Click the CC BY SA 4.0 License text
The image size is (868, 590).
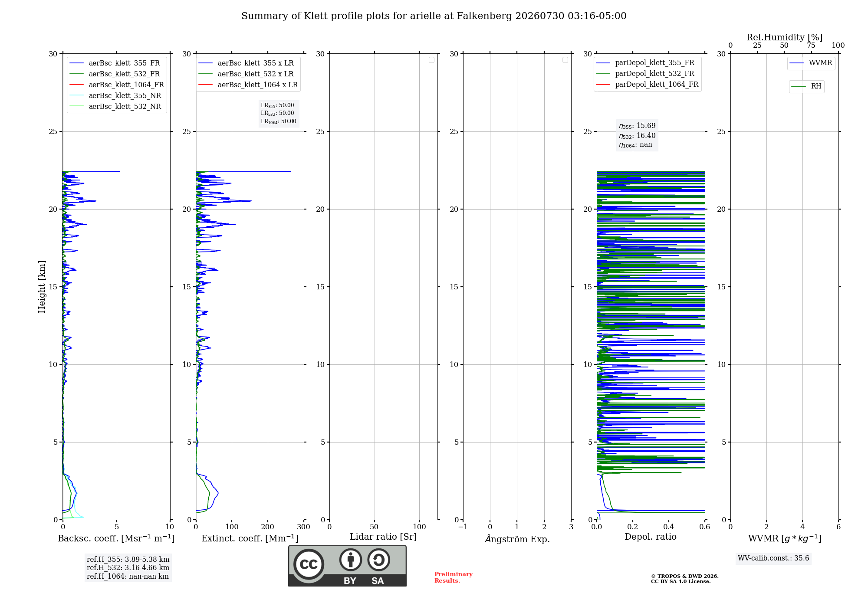point(681,581)
